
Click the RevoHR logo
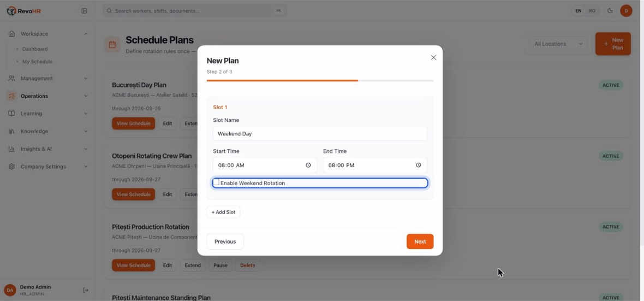point(24,11)
